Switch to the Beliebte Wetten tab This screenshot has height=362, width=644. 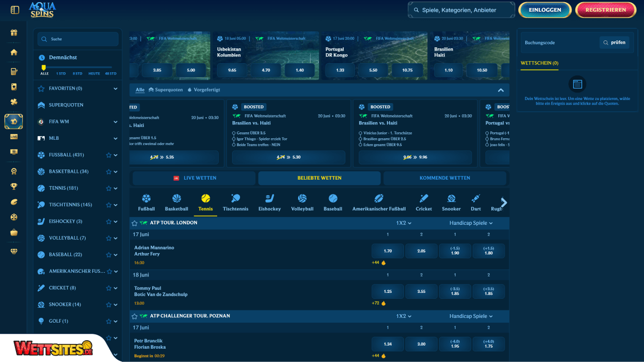(319, 178)
